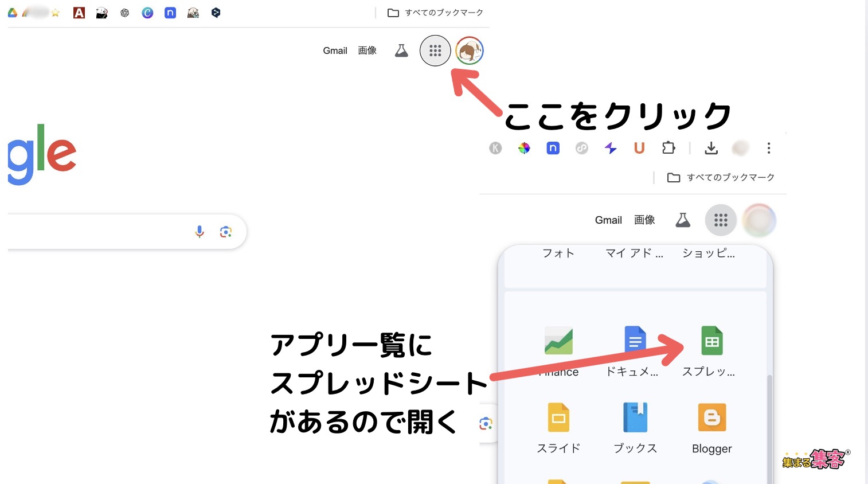
Task: Open Search Labs flask in upper-left capture
Action: coord(401,51)
